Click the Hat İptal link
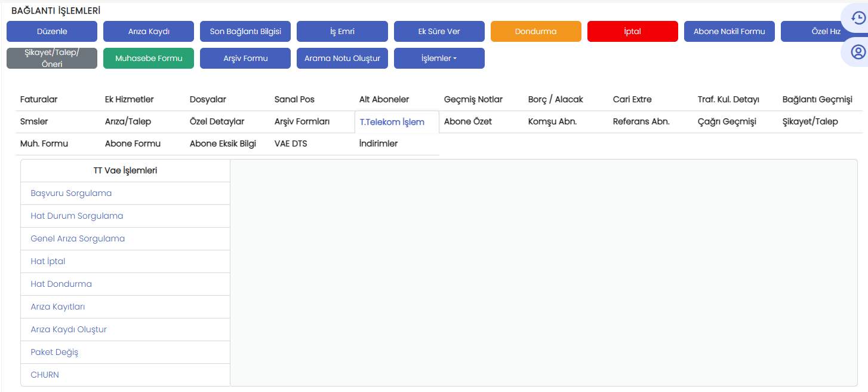The image size is (868, 392). (x=48, y=261)
